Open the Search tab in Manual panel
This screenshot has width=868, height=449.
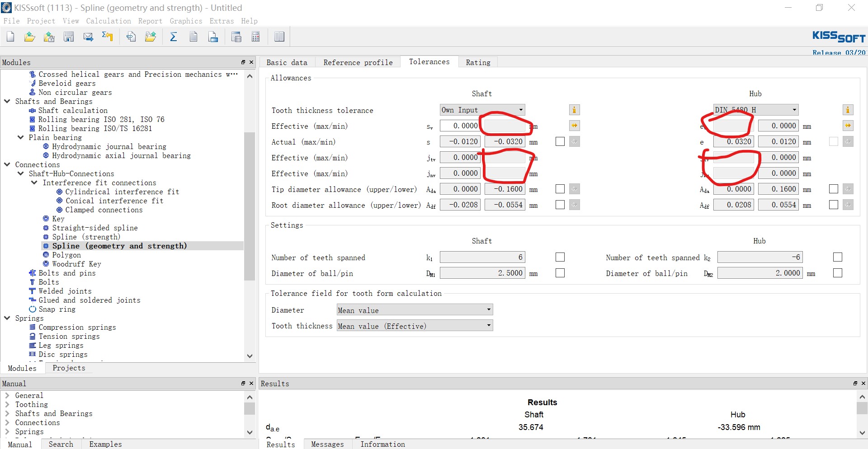[61, 444]
